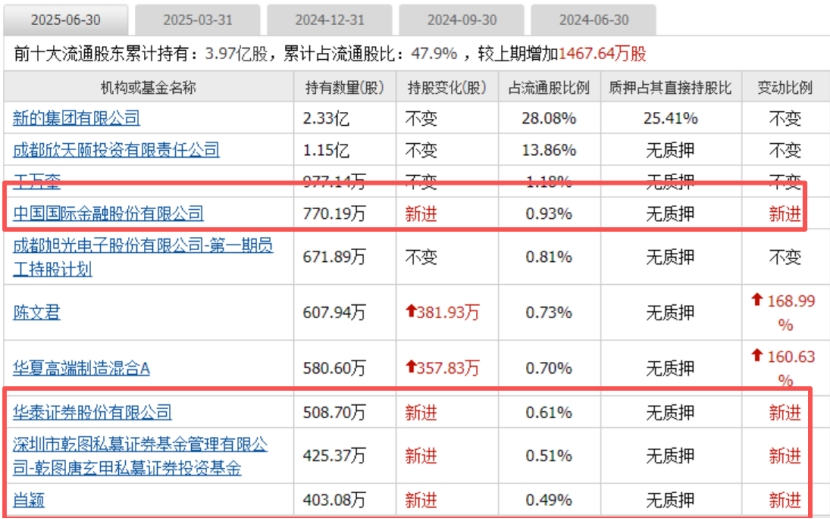The height and width of the screenshot is (519, 830).
Task: Click the 占流通股比例 column header
Action: (549, 87)
